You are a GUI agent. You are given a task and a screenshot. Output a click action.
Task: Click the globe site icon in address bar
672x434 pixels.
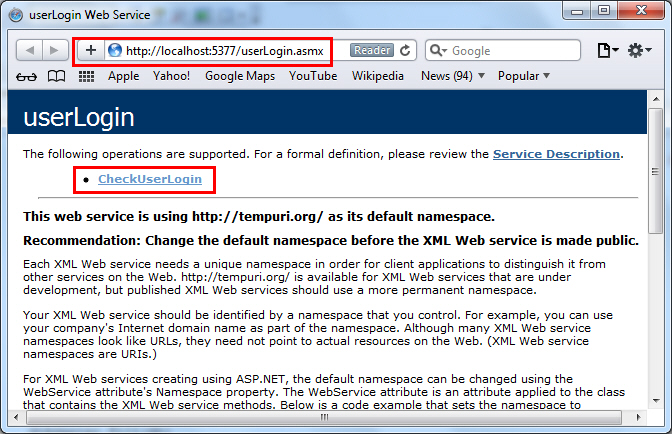115,51
